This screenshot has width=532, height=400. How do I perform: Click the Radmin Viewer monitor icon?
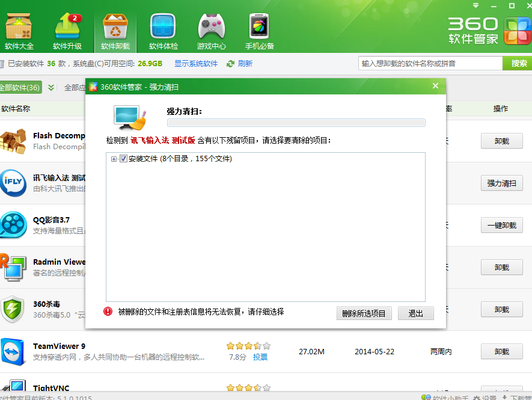[13, 267]
